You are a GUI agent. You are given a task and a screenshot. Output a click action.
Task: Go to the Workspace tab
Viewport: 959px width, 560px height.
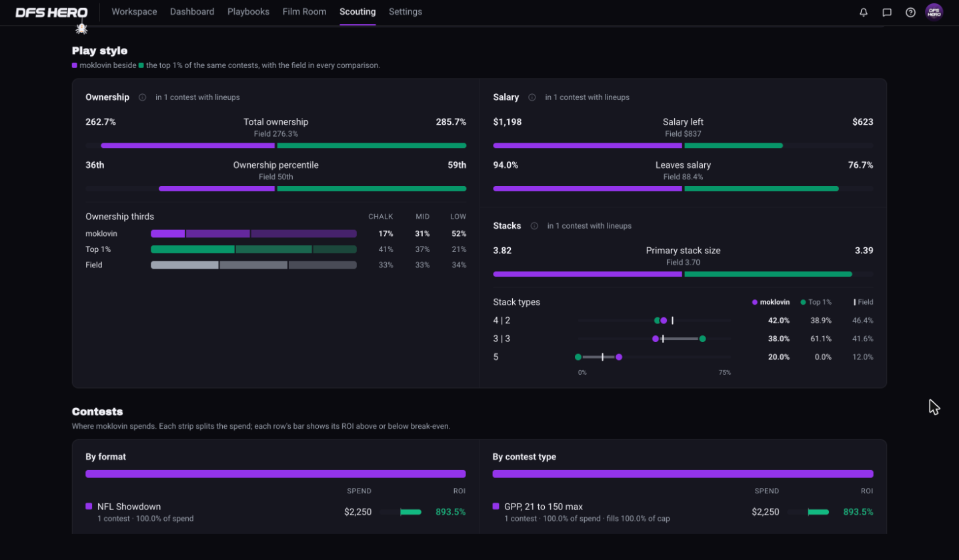coord(134,12)
